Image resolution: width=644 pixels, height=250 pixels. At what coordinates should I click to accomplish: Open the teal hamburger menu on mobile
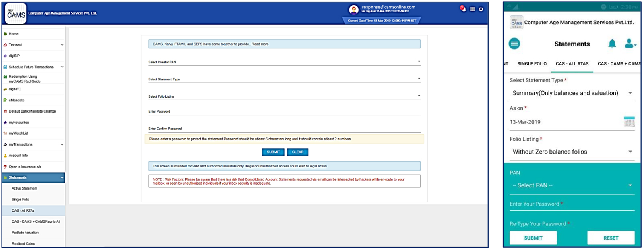514,44
